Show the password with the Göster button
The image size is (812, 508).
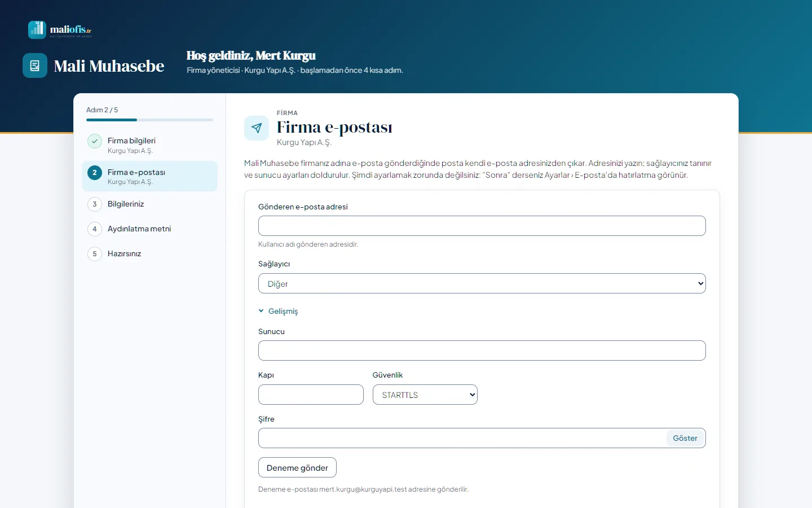(x=685, y=438)
